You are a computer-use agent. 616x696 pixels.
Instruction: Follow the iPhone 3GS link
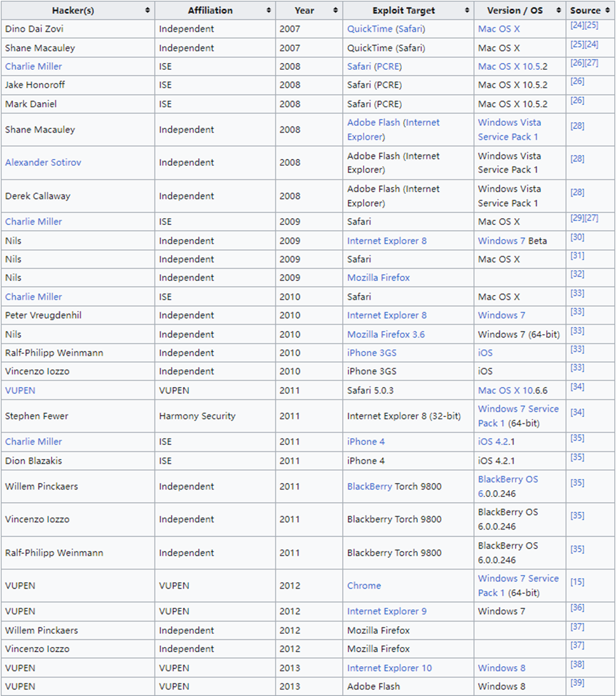click(x=372, y=353)
